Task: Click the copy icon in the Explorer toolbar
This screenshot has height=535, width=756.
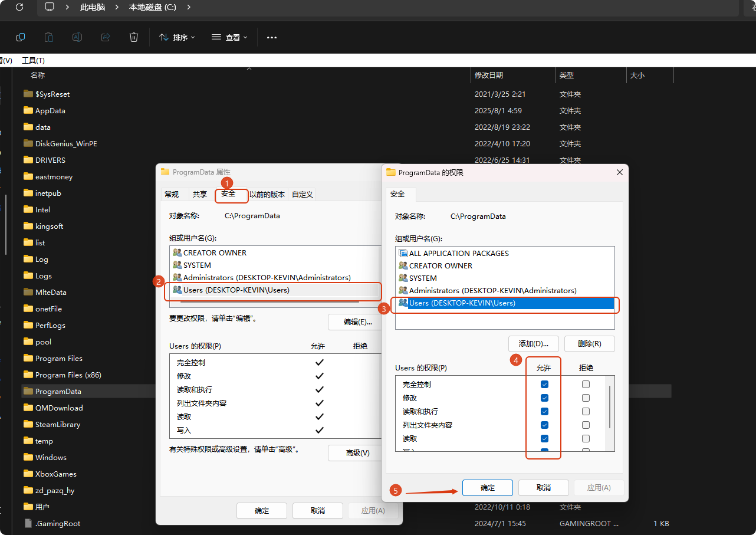Action: pos(21,37)
